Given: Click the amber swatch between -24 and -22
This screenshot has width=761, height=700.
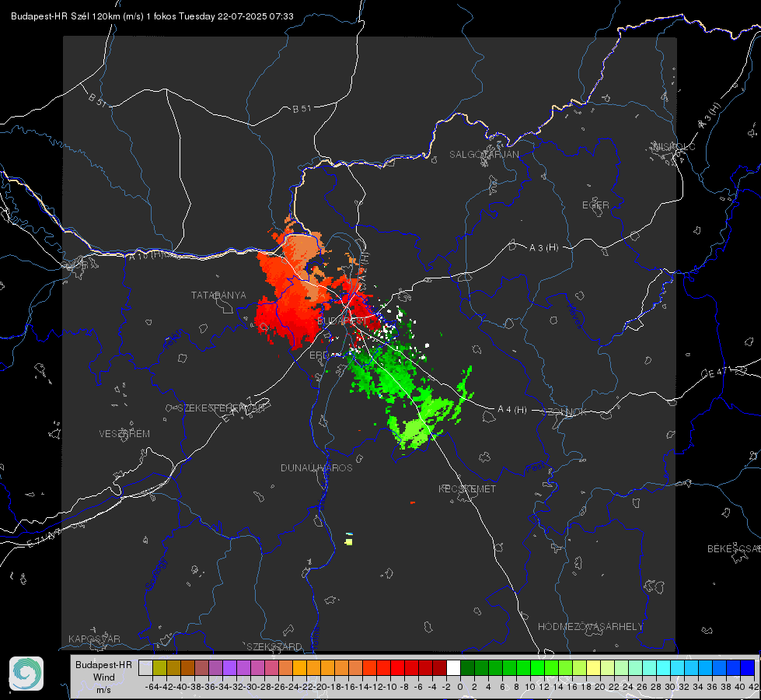Looking at the screenshot, I should (299, 667).
